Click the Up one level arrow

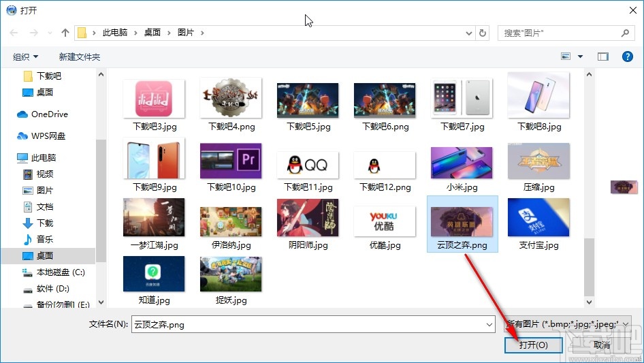(x=65, y=33)
